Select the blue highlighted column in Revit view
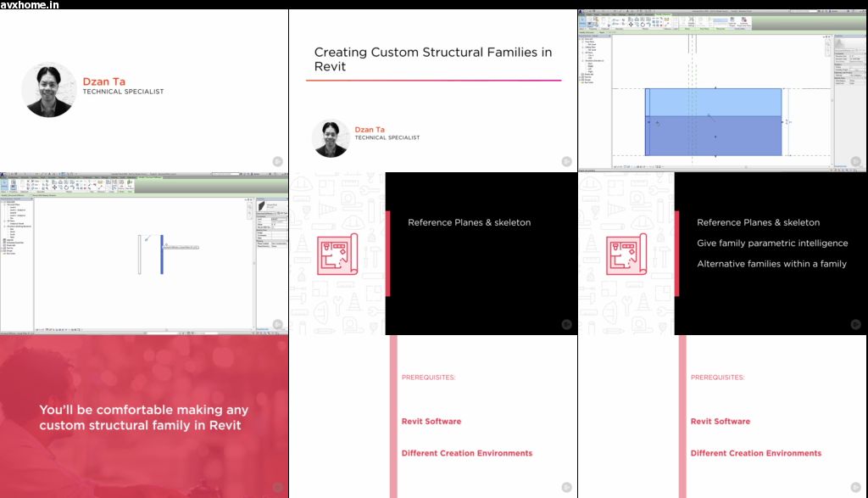 click(x=162, y=255)
